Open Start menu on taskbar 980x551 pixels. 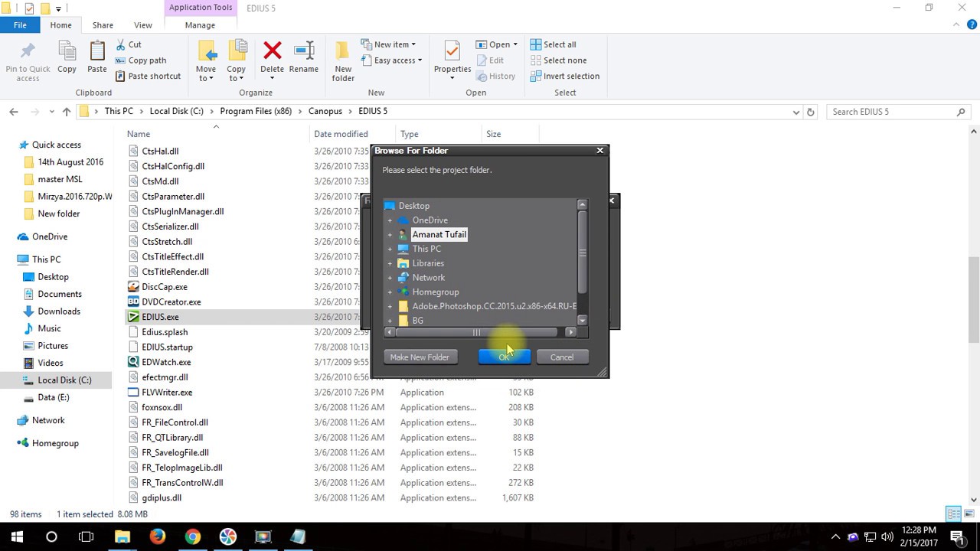tap(17, 536)
